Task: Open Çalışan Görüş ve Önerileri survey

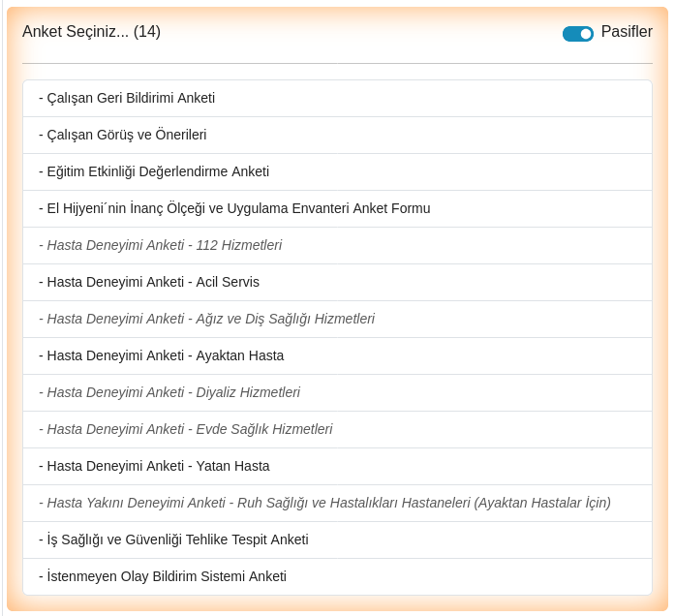Action: click(337, 136)
